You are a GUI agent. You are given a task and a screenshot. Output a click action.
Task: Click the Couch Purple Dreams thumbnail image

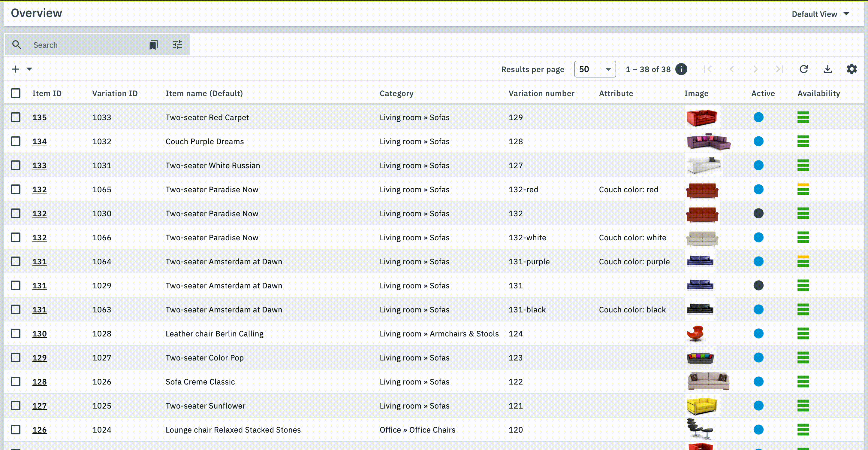coord(708,141)
